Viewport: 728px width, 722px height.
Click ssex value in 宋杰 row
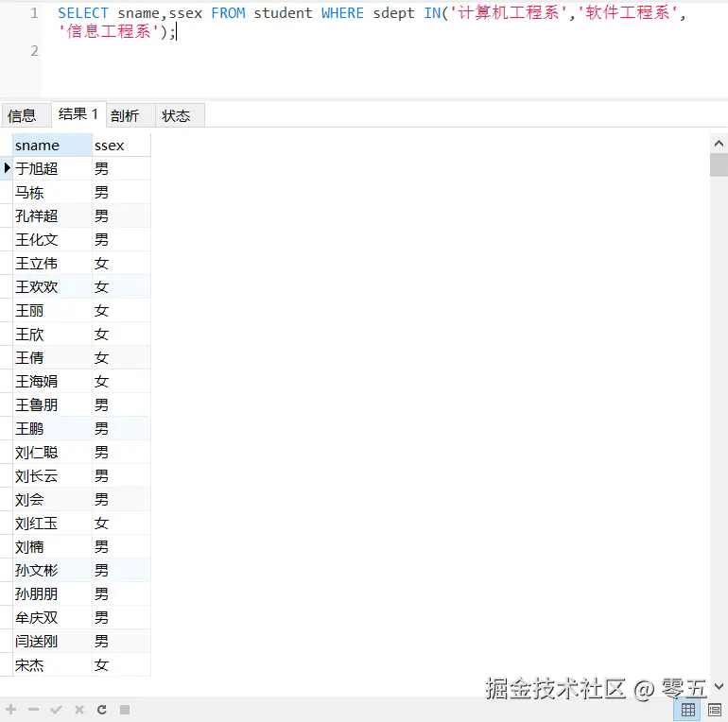point(121,665)
